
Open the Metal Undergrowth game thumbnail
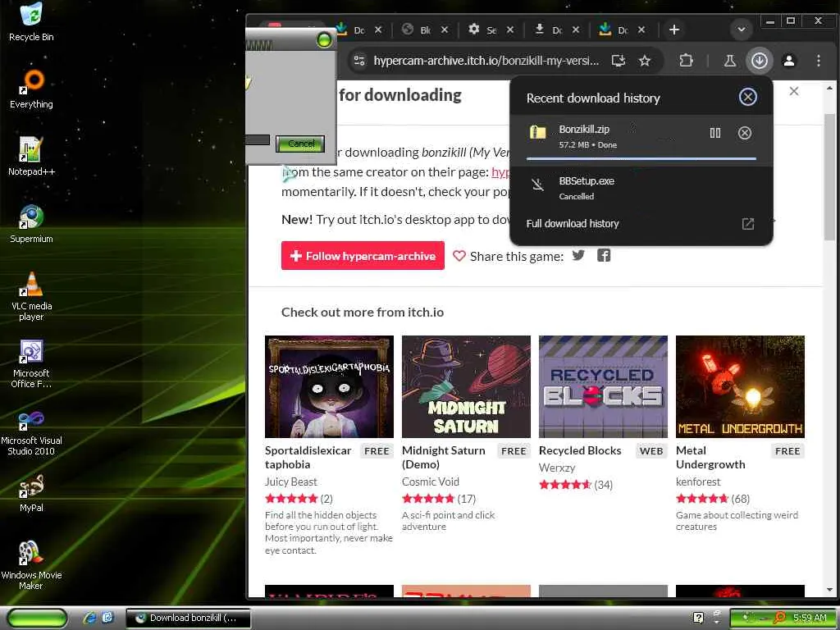pyautogui.click(x=741, y=386)
